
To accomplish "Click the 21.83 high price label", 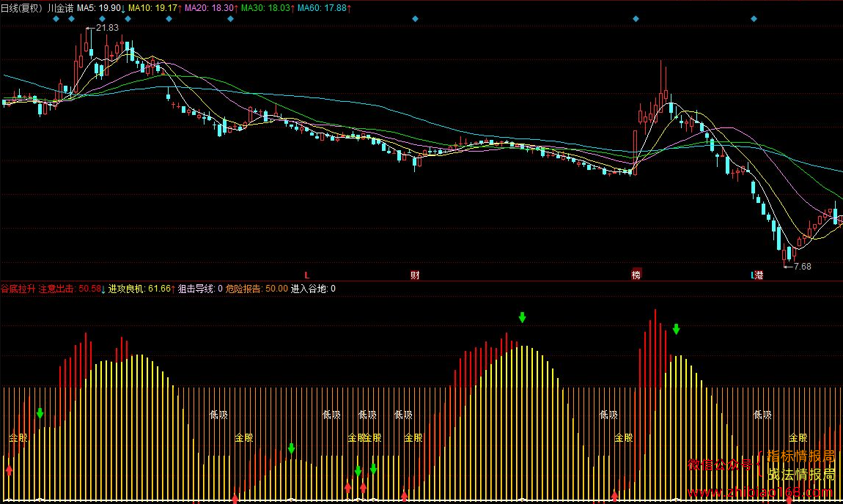I will pos(107,27).
